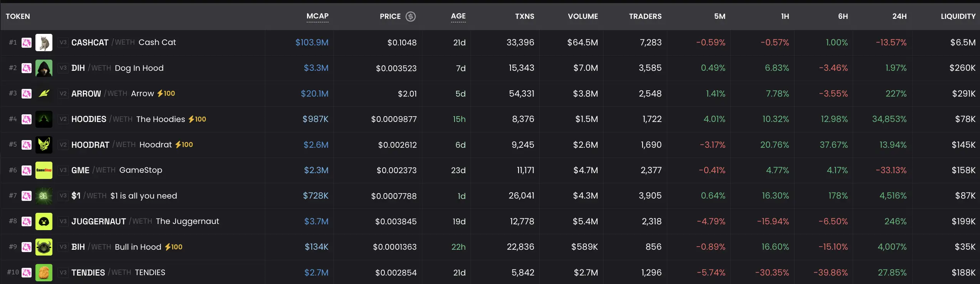Sort by the AGE column header

click(458, 16)
